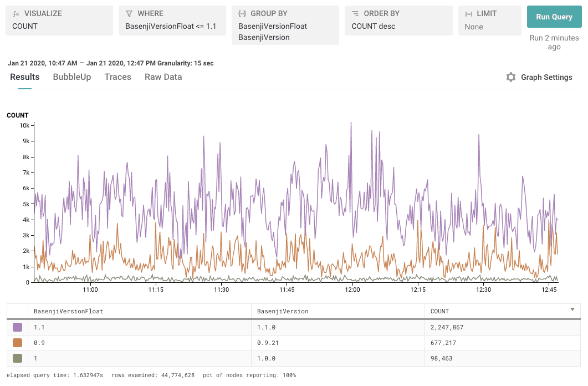
Task: Click the gray-green swatch for version 1.0.0
Action: pos(17,358)
